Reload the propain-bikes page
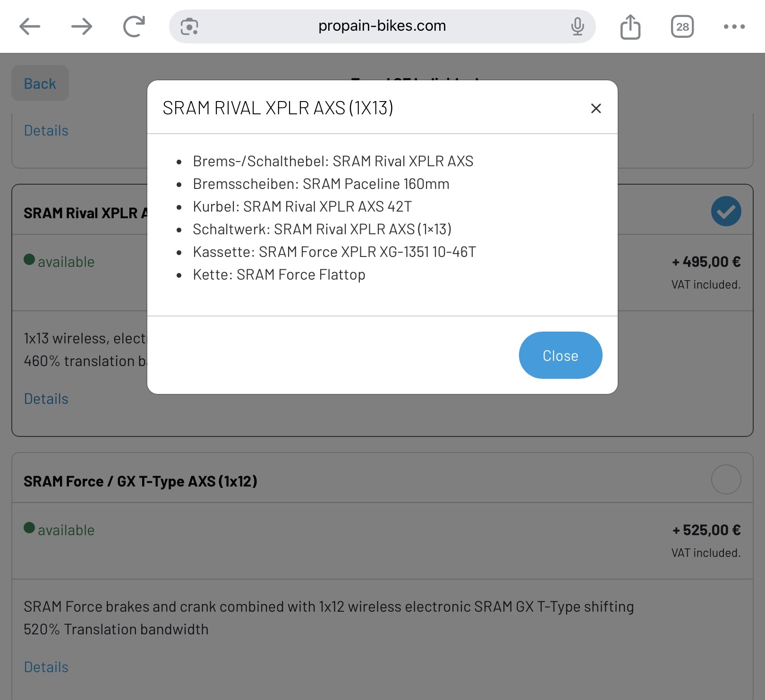Image resolution: width=765 pixels, height=700 pixels. [x=134, y=26]
